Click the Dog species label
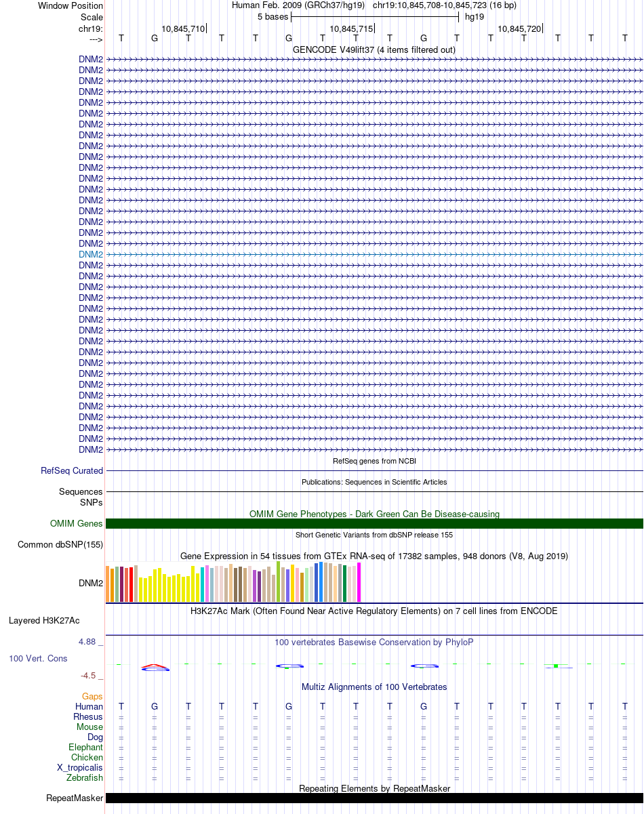Viewport: 644px width, 814px height. tap(96, 737)
